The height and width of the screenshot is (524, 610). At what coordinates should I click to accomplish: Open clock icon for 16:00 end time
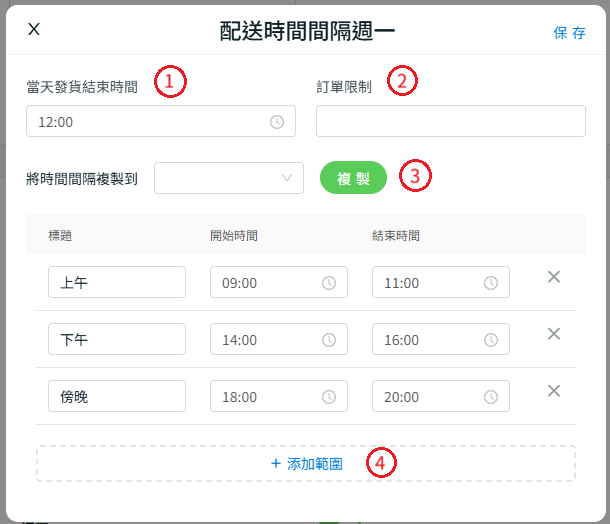point(491,340)
